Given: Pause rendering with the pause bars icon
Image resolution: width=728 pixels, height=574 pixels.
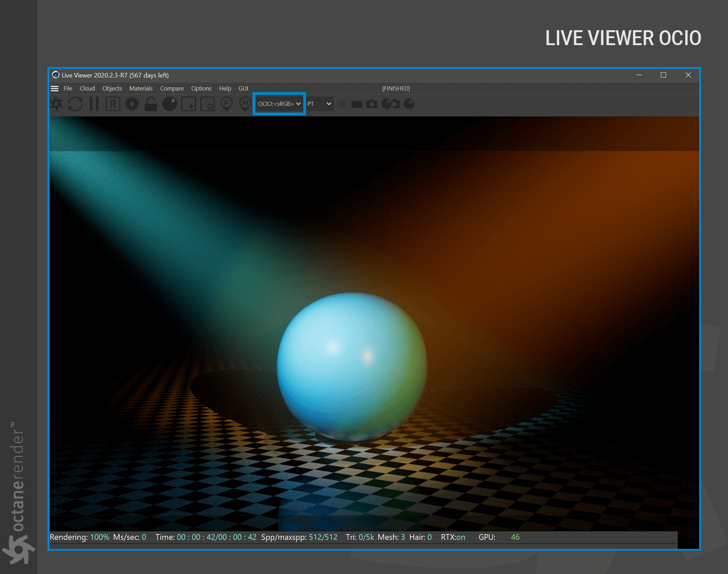Looking at the screenshot, I should [x=94, y=104].
